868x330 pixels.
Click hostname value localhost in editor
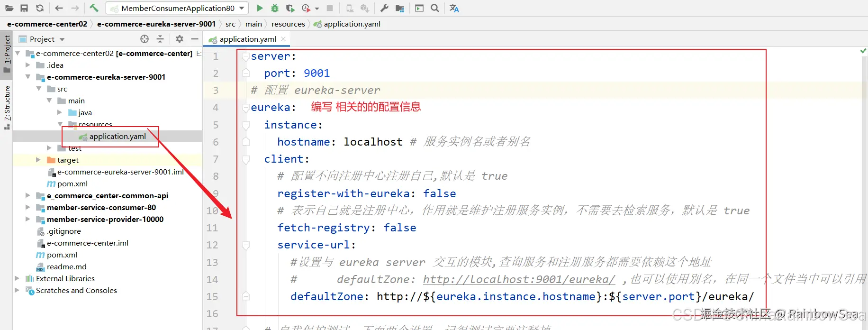click(x=373, y=142)
